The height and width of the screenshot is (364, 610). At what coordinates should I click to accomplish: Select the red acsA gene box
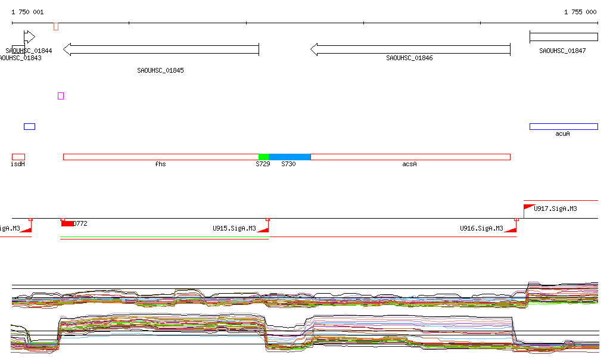pos(410,157)
